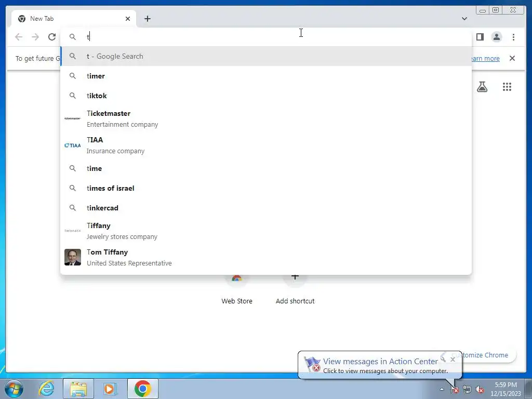Open Windows Explorer from the taskbar
This screenshot has width=532, height=399.
pos(78,389)
